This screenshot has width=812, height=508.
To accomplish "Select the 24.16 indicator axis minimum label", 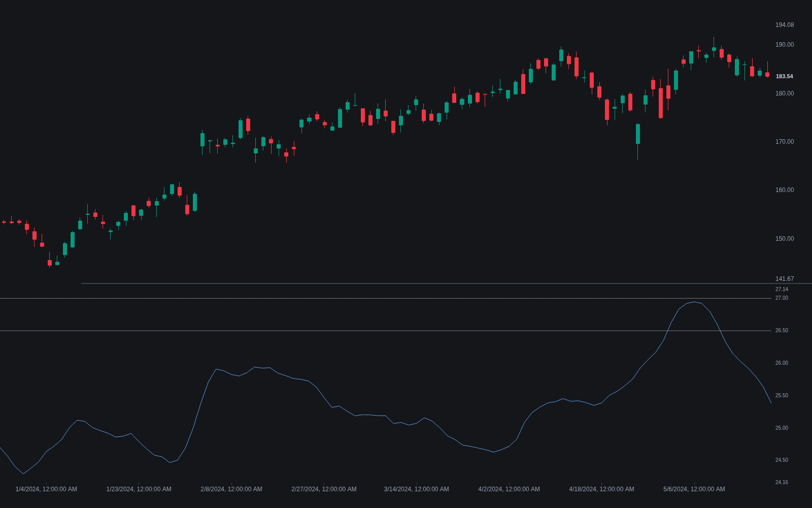I will tap(782, 483).
